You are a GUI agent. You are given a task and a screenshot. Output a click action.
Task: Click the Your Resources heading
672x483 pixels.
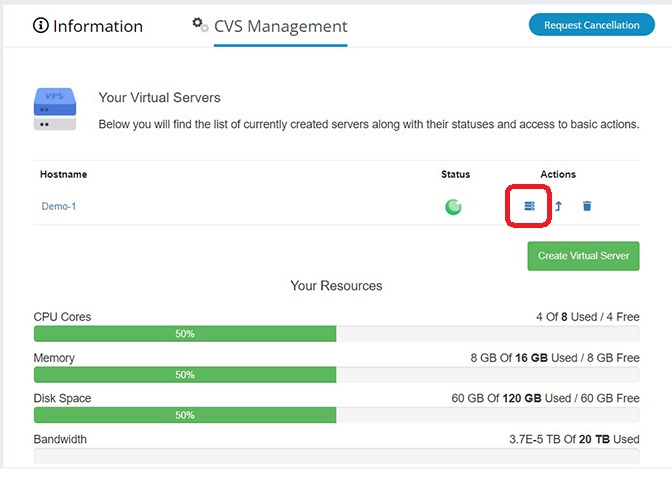click(x=336, y=286)
